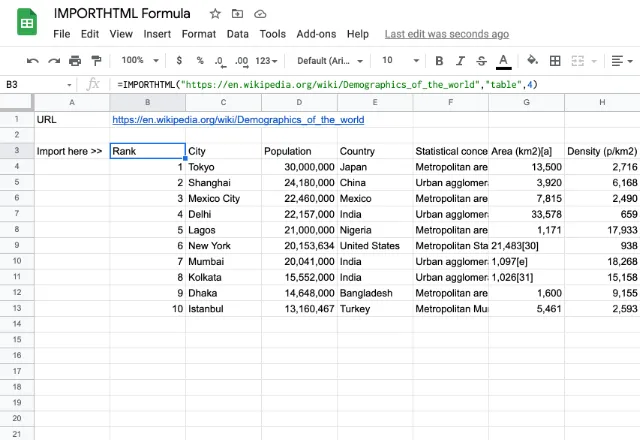Format as percent icon

tap(200, 60)
